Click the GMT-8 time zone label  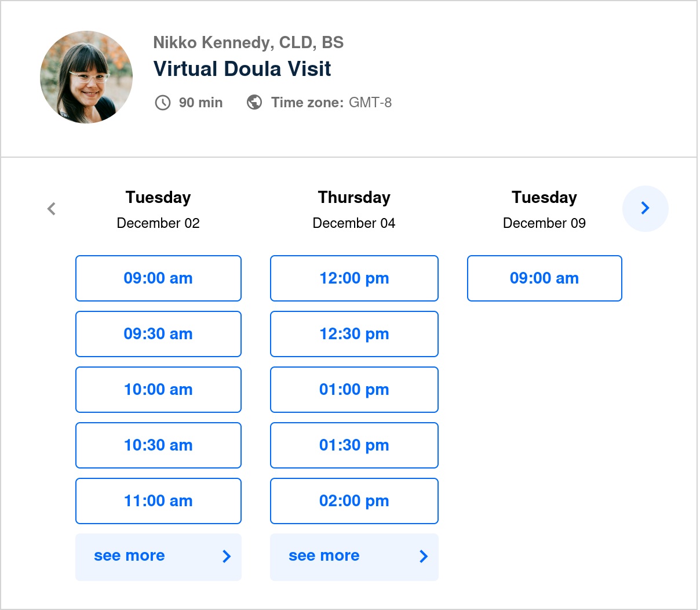pos(370,103)
